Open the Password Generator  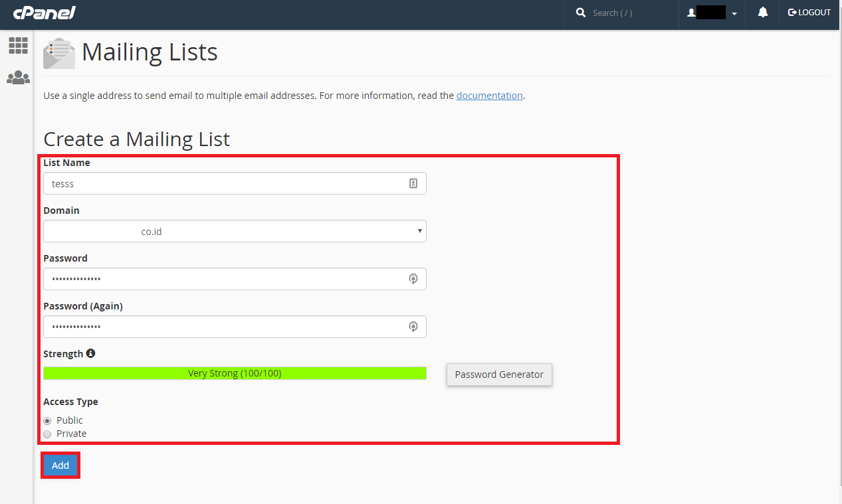pos(499,375)
